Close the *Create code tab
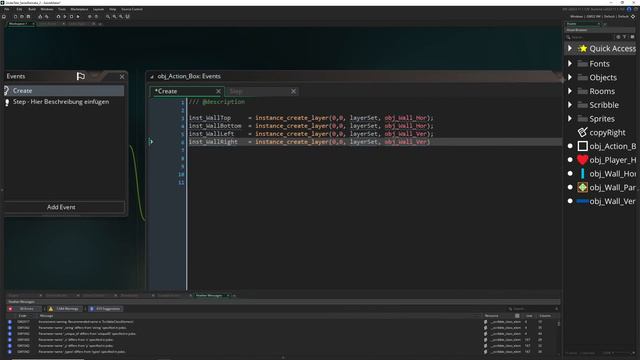The height and width of the screenshot is (360, 640). 218,91
